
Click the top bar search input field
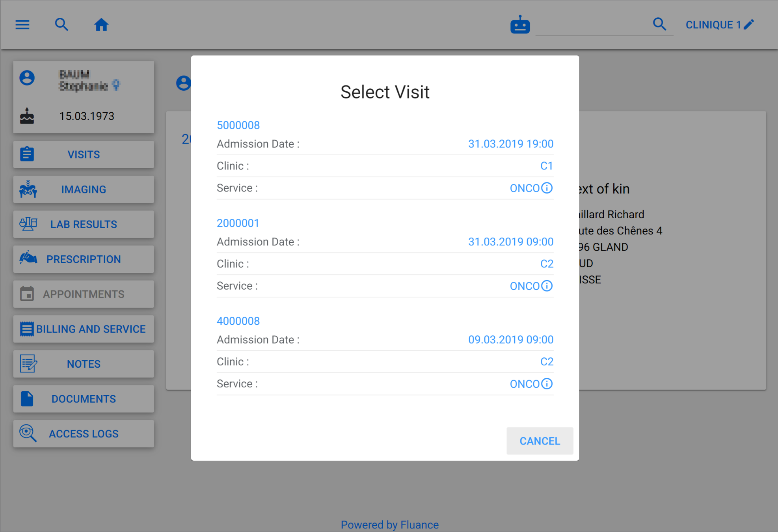coord(591,25)
